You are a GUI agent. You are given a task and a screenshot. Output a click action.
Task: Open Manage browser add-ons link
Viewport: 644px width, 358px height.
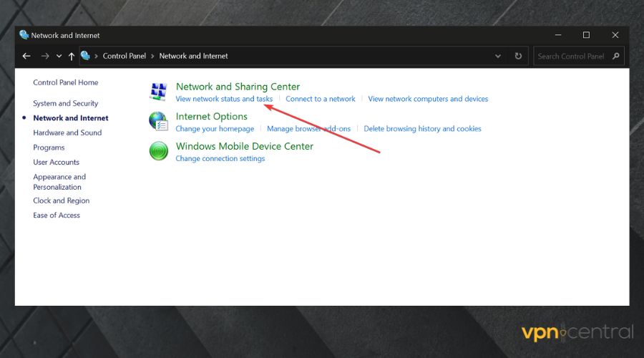tap(308, 129)
